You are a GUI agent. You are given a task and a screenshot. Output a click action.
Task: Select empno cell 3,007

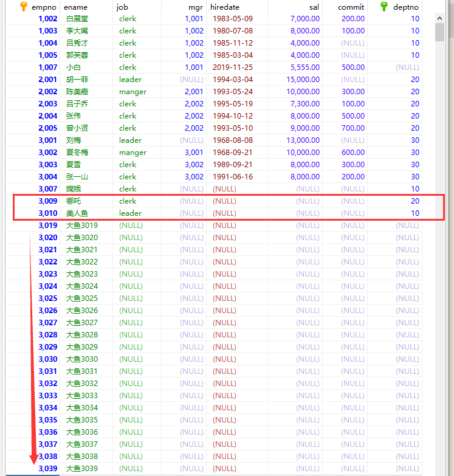pyautogui.click(x=33, y=189)
